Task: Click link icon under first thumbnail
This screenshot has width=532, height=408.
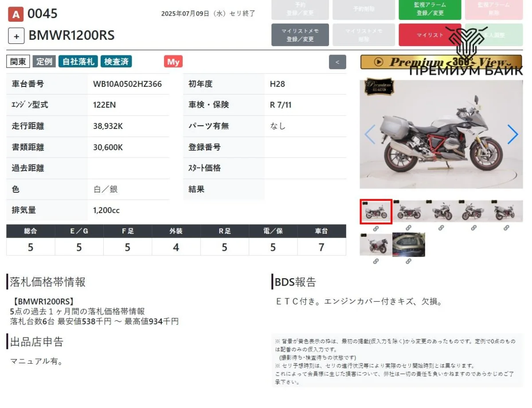Action: pyautogui.click(x=376, y=228)
